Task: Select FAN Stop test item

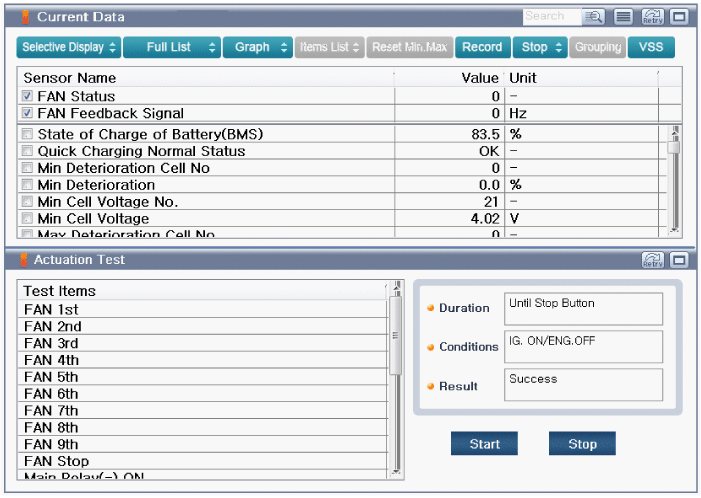Action: pos(56,461)
